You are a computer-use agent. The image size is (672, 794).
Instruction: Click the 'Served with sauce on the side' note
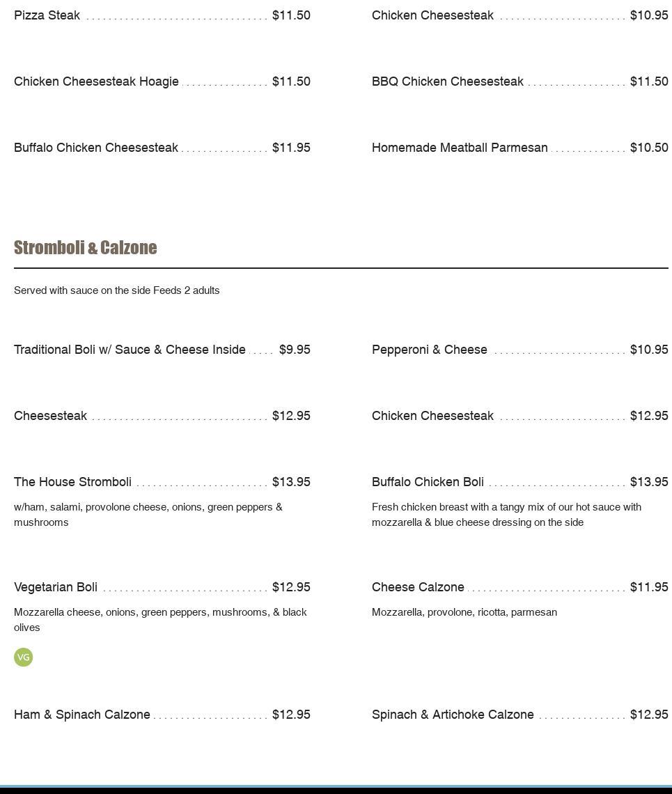tap(116, 290)
